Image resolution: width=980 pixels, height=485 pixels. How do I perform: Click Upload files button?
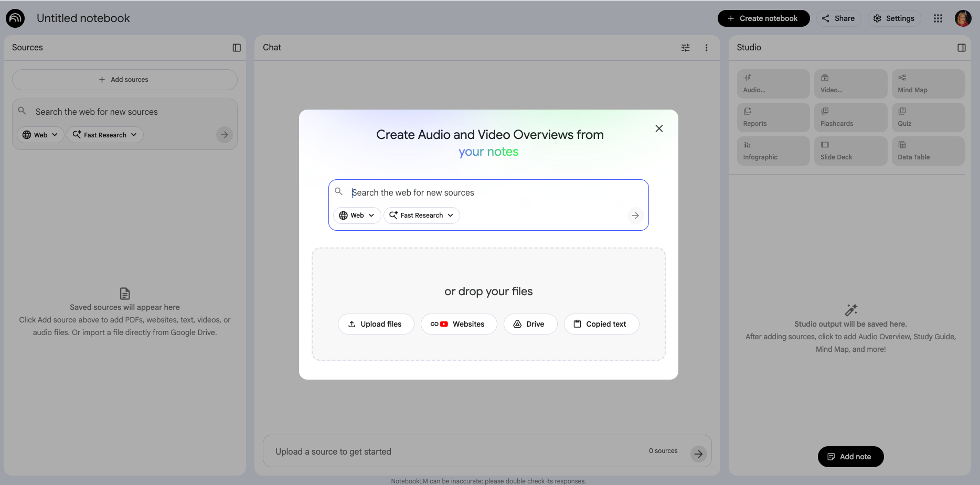coord(376,324)
